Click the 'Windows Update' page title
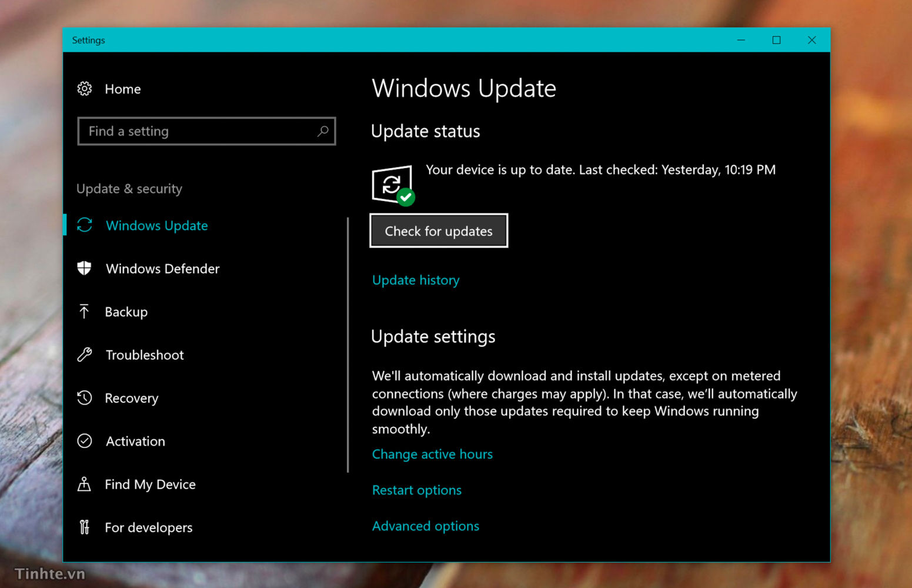 coord(464,88)
